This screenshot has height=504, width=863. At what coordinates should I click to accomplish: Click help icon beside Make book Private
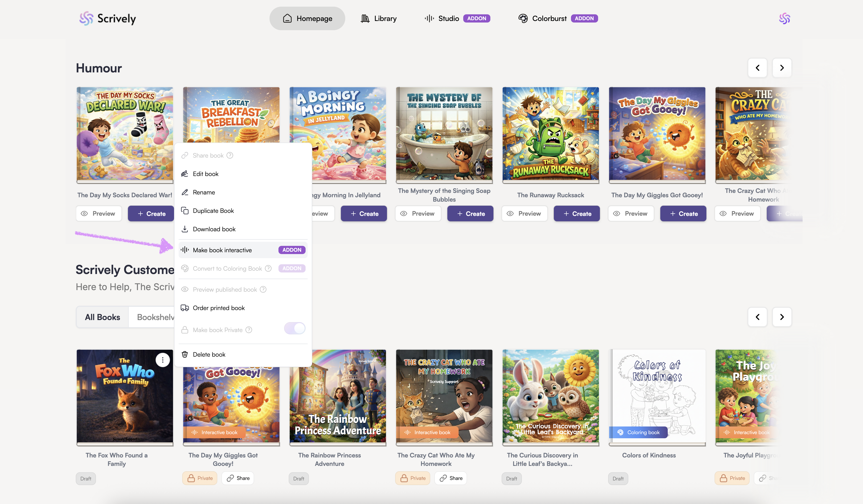249,330
